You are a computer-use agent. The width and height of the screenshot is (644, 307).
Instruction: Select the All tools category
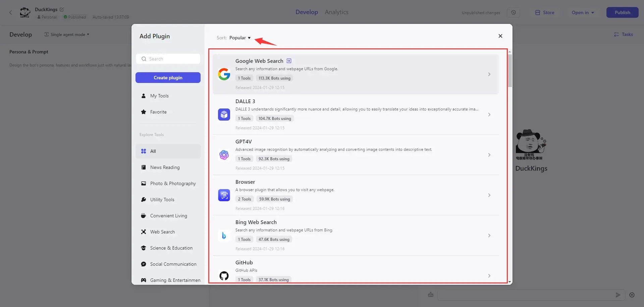(x=168, y=151)
